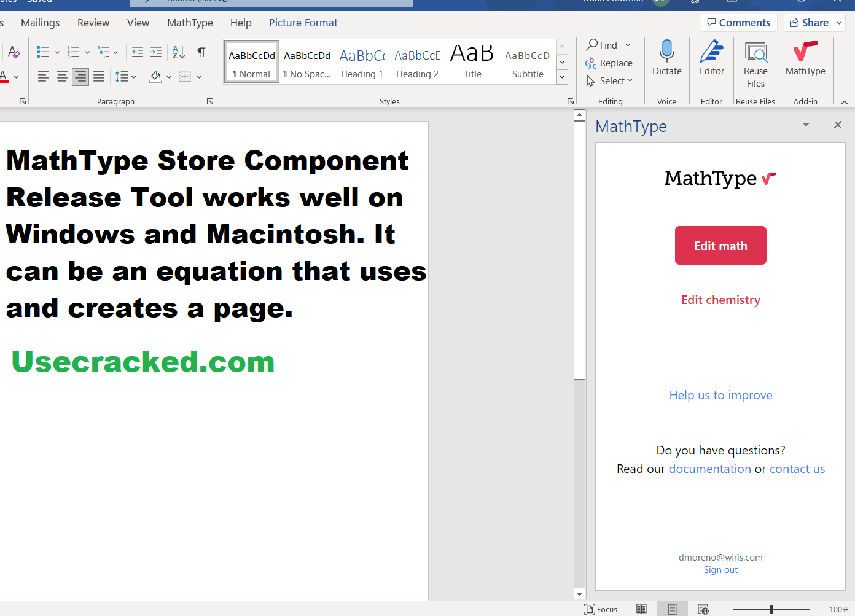Viewport: 855px width, 616px height.
Task: Click the borders icon
Action: tap(185, 77)
